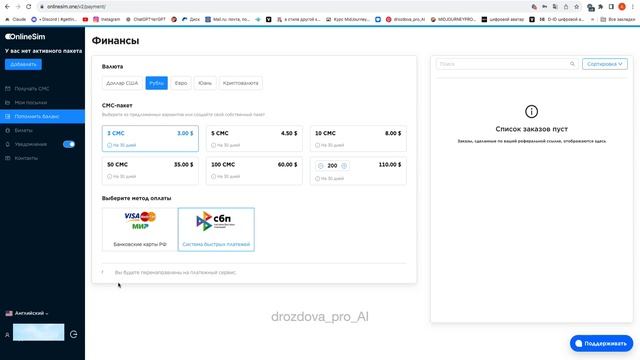Image resolution: width=640 pixels, height=360 pixels.
Task: Select Юань currency
Action: (205, 83)
